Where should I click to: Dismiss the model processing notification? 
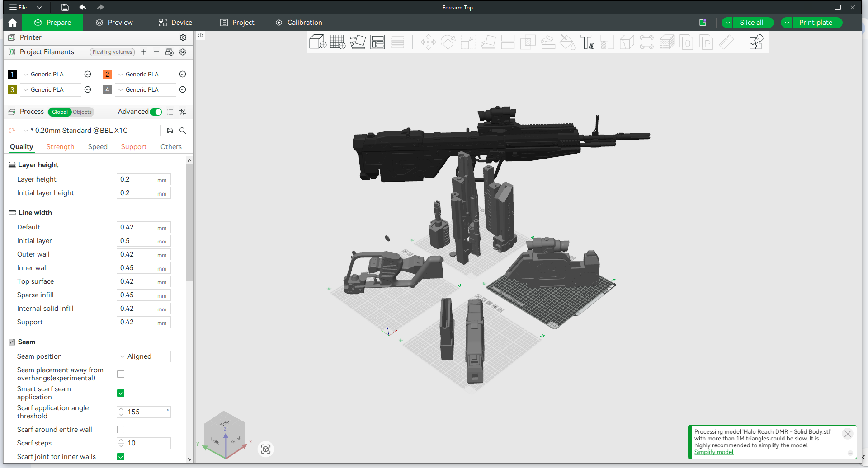click(x=848, y=434)
